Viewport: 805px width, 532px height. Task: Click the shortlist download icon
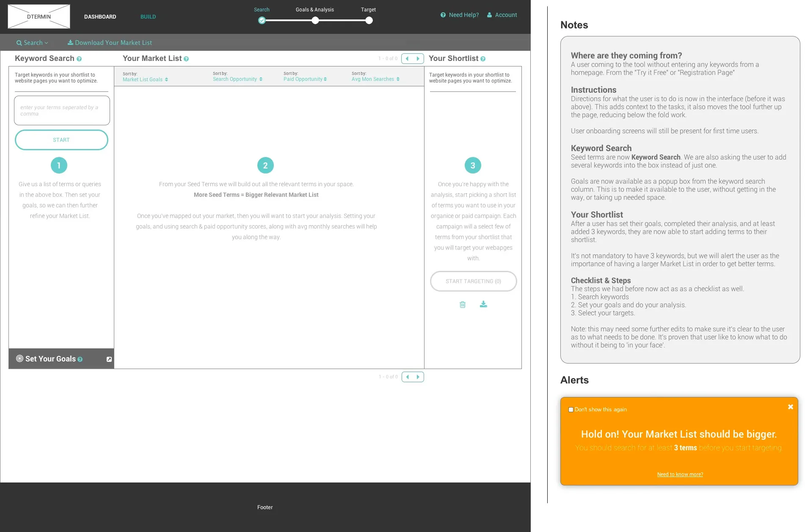(483, 304)
